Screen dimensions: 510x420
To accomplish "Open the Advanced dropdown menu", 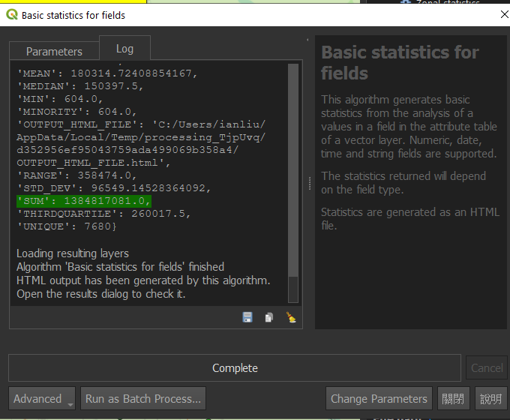I will coord(42,398).
